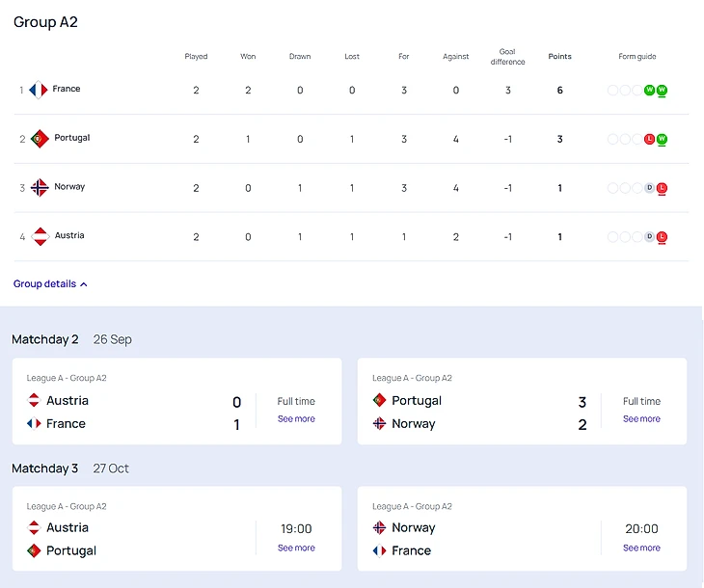Click the Norway flag in Matchday 3 fixture
Viewport: 704px width, 588px height.
pos(379,528)
